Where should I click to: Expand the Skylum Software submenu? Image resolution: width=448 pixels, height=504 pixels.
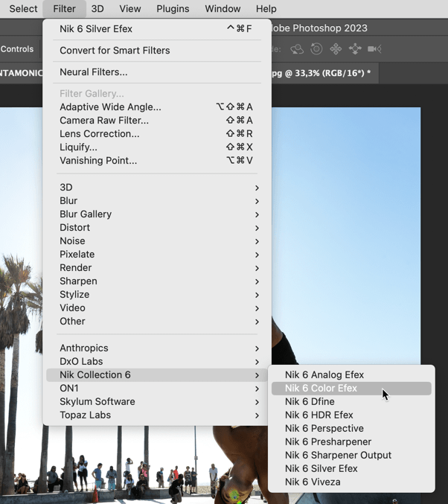157,402
